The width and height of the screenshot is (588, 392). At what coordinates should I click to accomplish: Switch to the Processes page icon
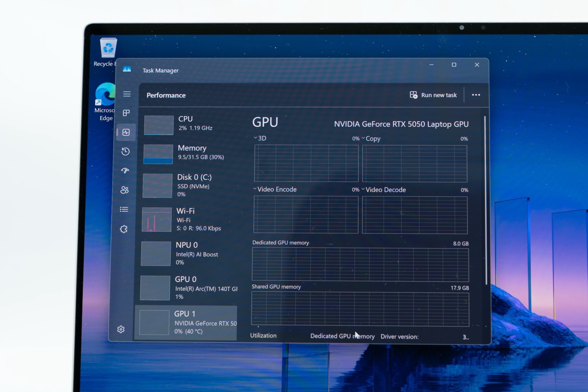(126, 113)
